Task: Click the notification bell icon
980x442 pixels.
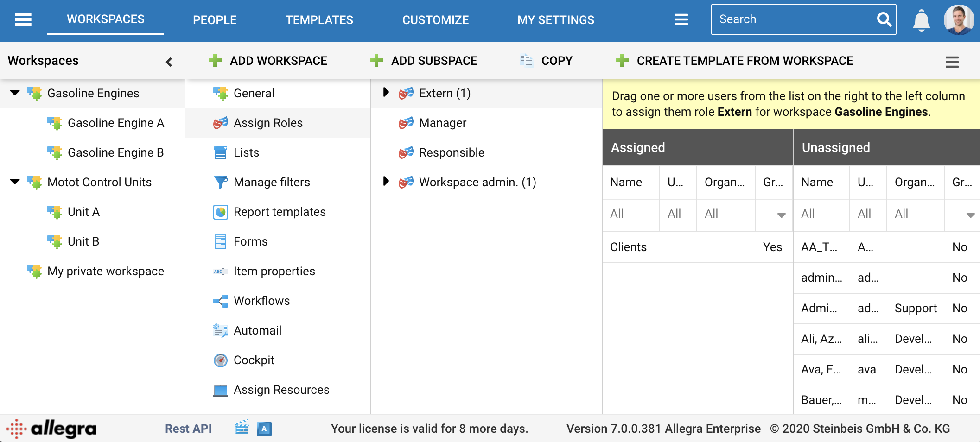Action: [921, 20]
